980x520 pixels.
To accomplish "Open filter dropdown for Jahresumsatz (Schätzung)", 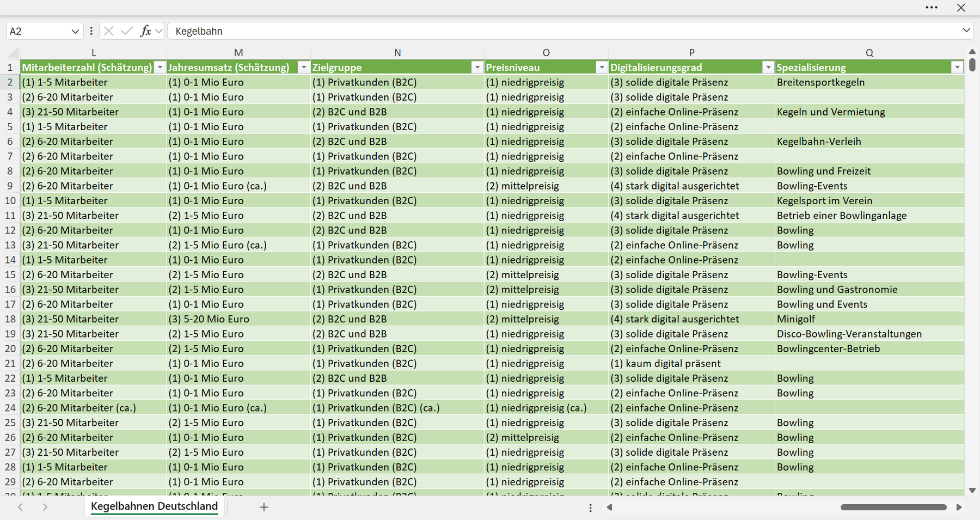I will [x=303, y=68].
